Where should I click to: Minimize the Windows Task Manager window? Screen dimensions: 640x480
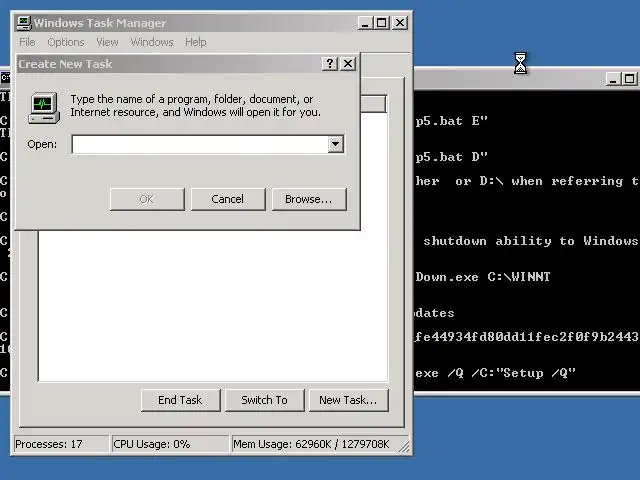point(365,23)
